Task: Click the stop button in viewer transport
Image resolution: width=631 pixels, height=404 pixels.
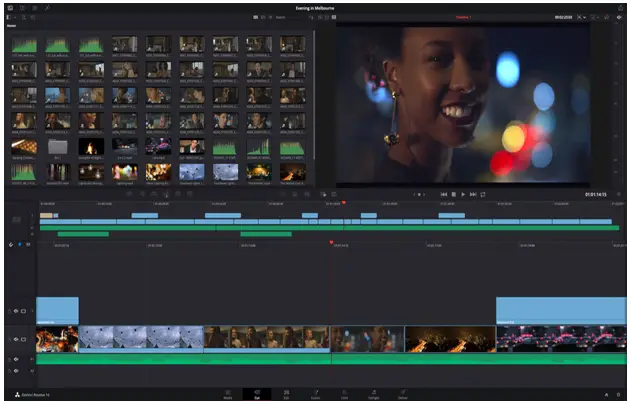Action: (454, 194)
